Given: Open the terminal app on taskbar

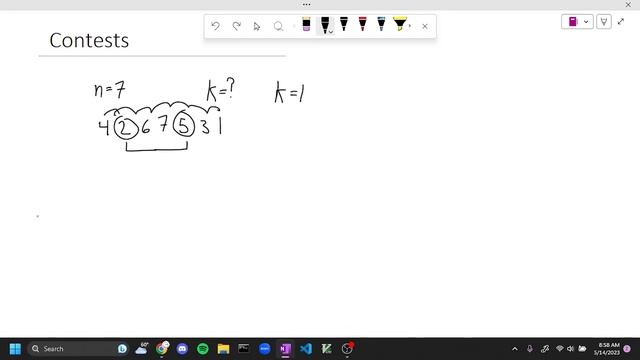Looking at the screenshot, I should [244, 349].
